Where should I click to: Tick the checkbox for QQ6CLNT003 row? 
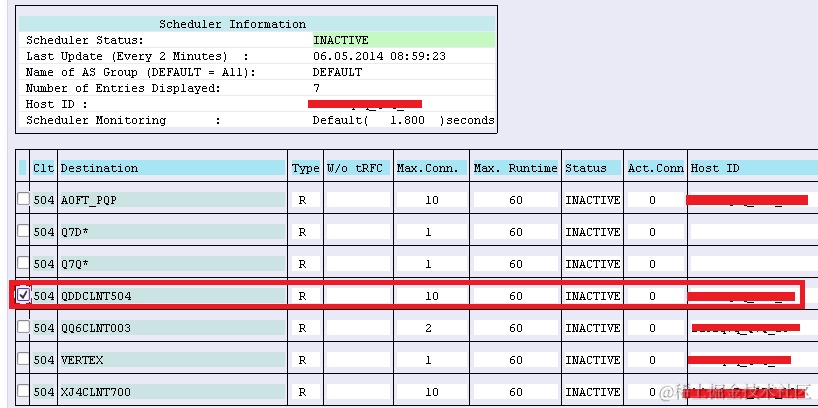click(23, 327)
